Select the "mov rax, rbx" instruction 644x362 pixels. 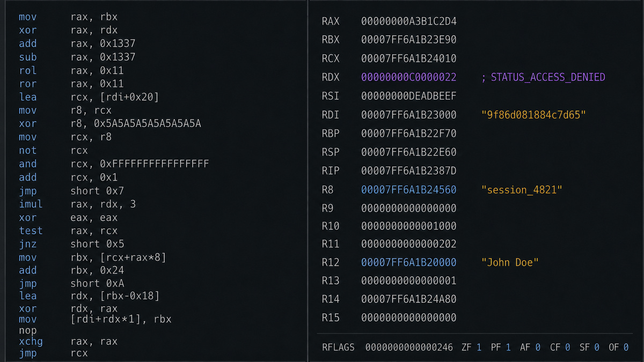coord(68,17)
